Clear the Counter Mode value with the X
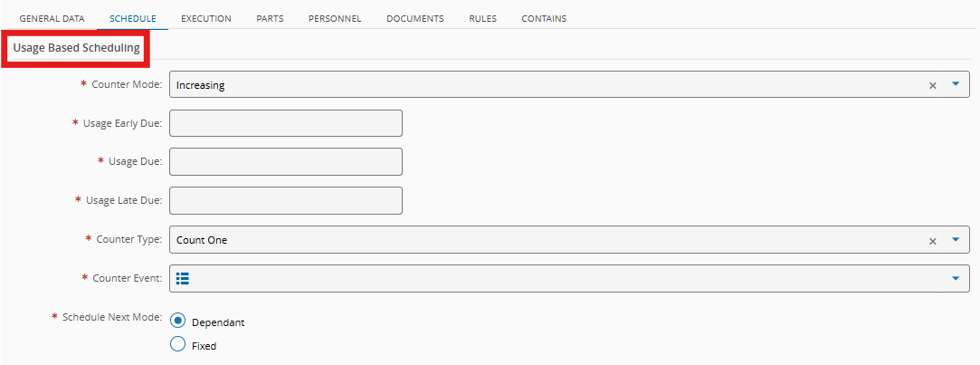This screenshot has height=365, width=980. coord(933,85)
